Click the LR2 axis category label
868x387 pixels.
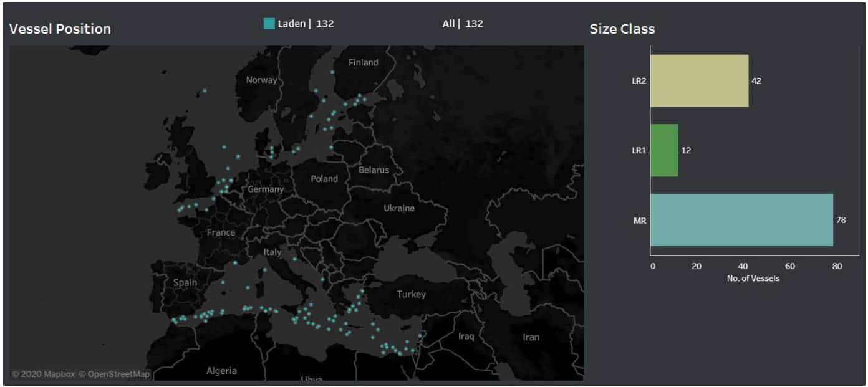coord(639,81)
